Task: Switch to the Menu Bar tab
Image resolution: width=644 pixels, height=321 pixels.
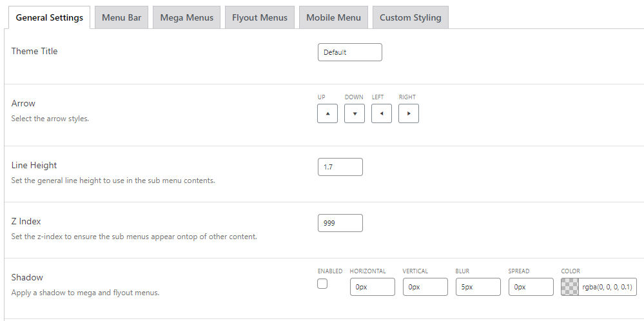Action: coord(122,17)
